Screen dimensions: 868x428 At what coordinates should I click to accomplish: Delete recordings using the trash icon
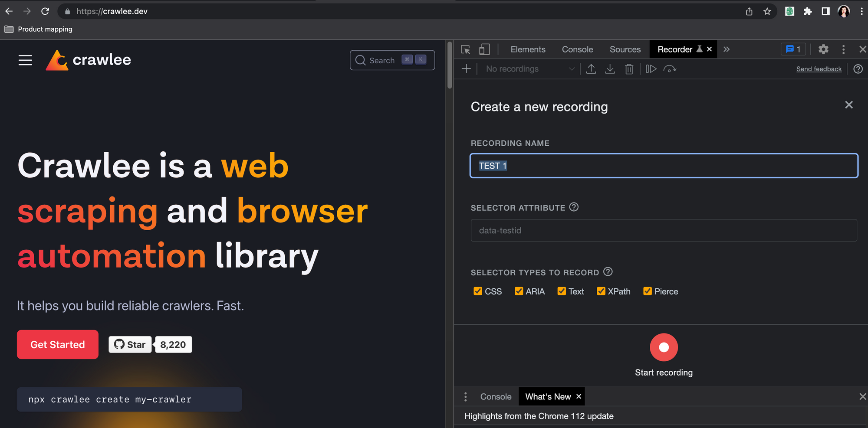pos(629,69)
